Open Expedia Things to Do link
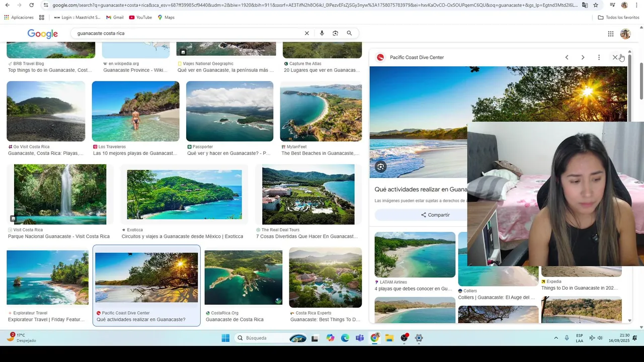 (x=579, y=288)
